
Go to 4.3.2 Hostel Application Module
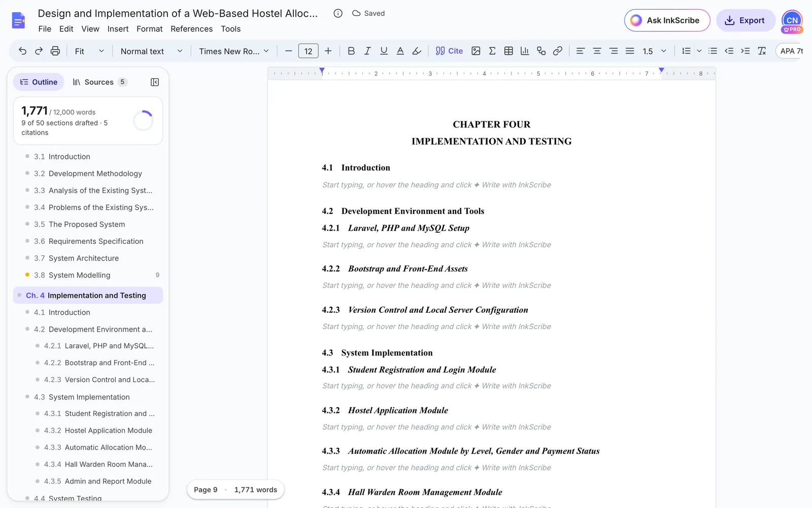tap(98, 430)
